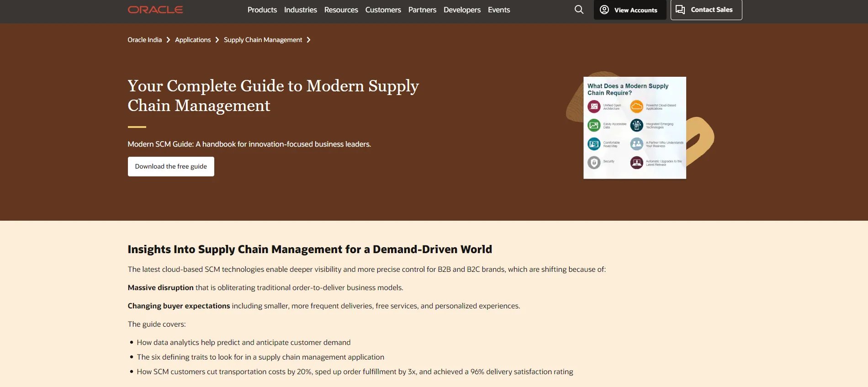868x387 pixels.
Task: Go to Oracle India breadcrumb link
Action: 145,40
